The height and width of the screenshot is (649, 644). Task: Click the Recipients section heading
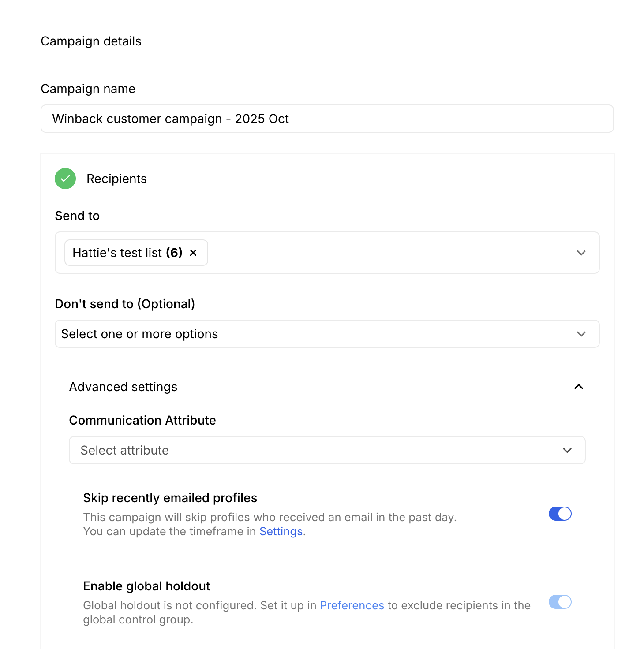pyautogui.click(x=116, y=179)
